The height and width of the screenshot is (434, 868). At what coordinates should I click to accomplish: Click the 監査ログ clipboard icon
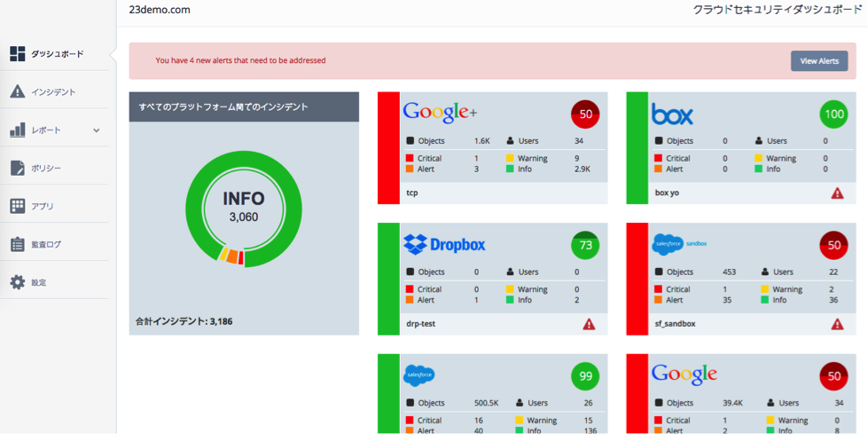(x=18, y=244)
